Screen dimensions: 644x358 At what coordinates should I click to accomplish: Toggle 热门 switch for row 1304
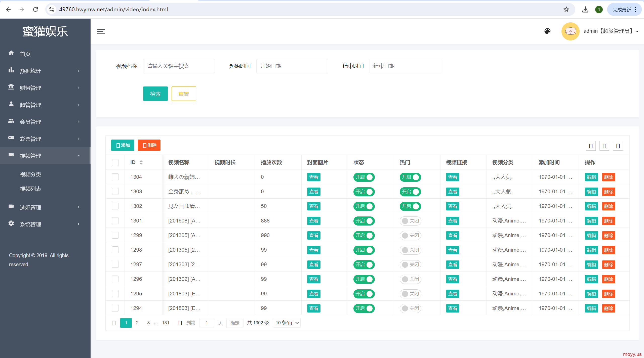click(410, 177)
